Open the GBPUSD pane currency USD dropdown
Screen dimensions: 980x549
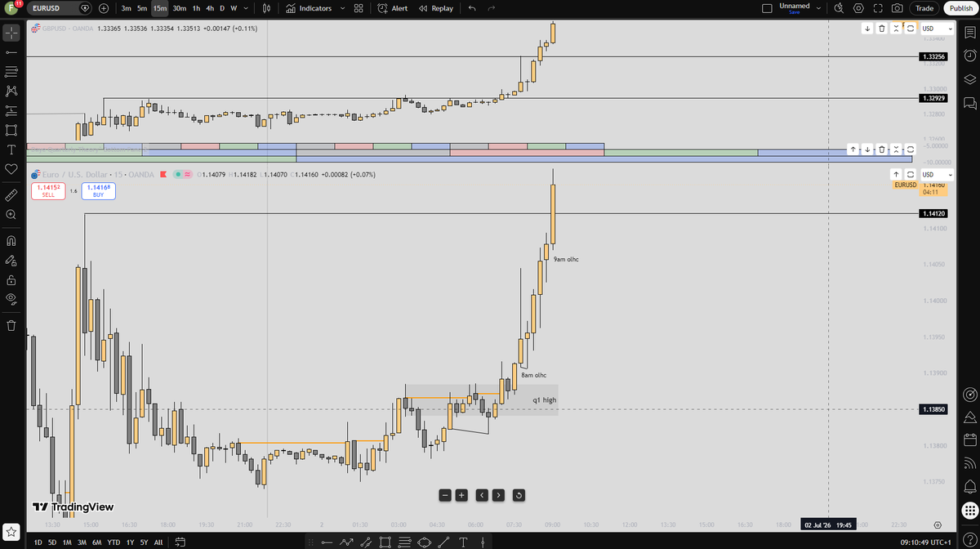(937, 29)
